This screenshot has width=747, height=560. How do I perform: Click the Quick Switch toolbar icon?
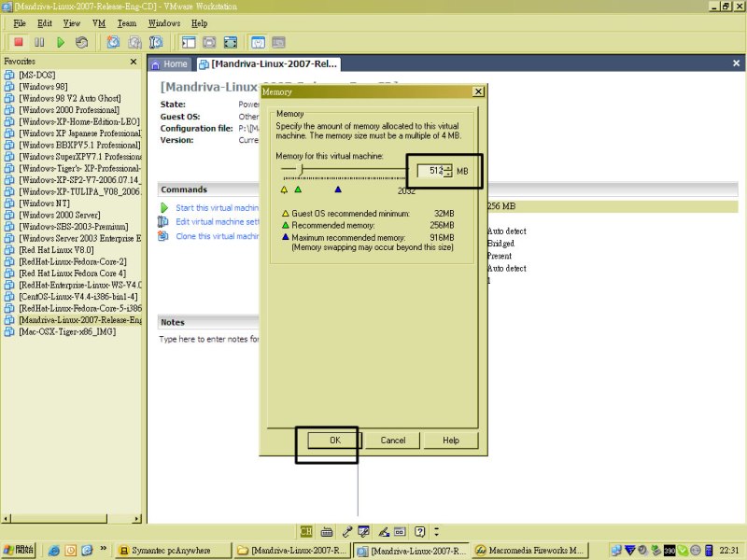point(209,42)
